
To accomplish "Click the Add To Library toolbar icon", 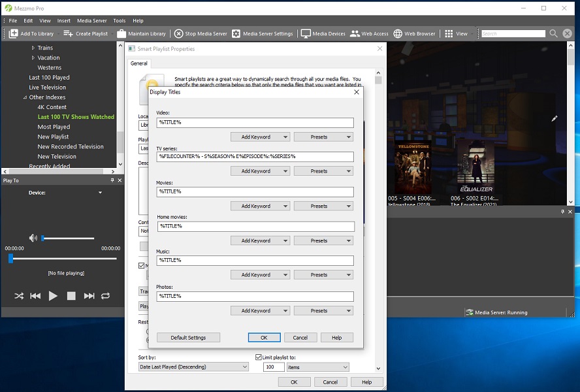I will click(x=13, y=34).
